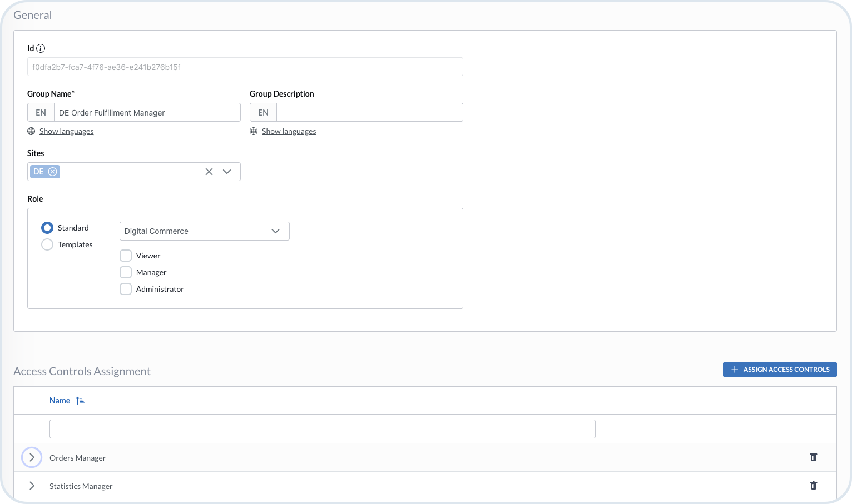Open the Sites dropdown arrow
This screenshot has width=852, height=504.
click(227, 172)
